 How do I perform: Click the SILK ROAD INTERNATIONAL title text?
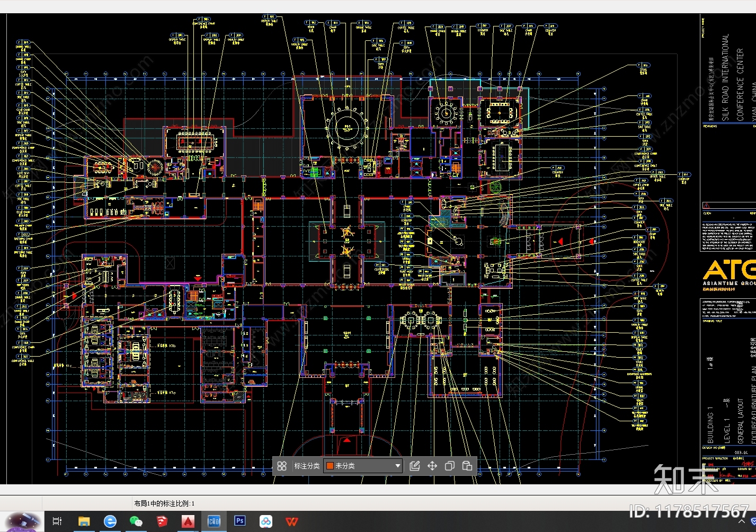(x=725, y=77)
